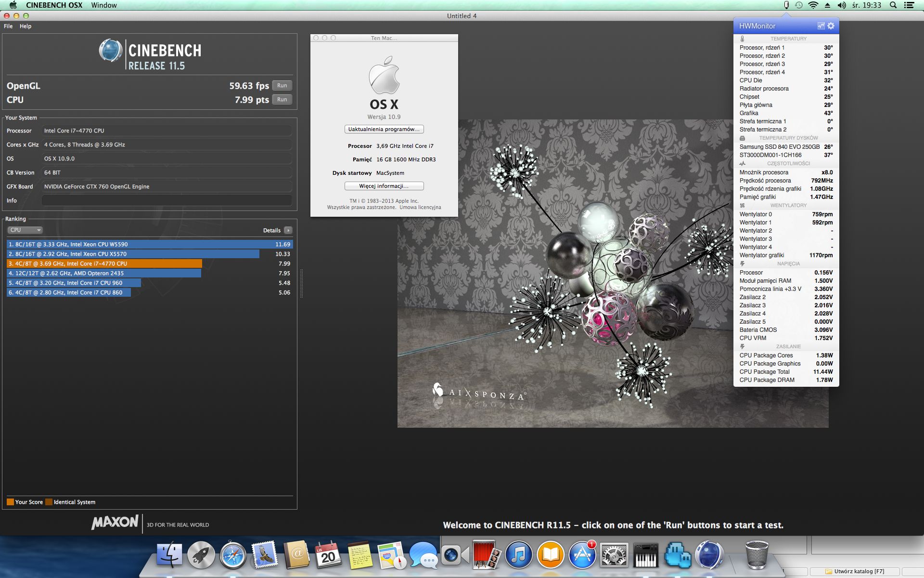This screenshot has width=924, height=578.
Task: Open the File menu in Cinebench
Action: point(8,26)
